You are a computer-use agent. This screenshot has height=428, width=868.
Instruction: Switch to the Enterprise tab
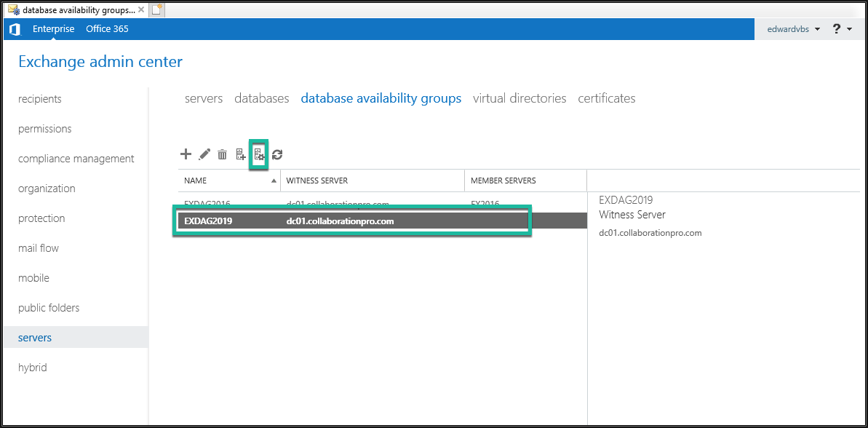tap(53, 29)
